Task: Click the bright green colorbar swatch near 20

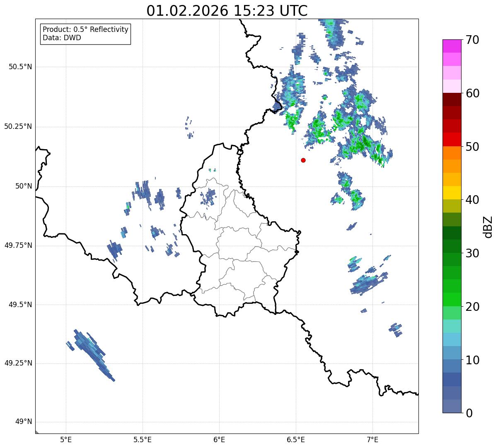Action: coord(451,300)
